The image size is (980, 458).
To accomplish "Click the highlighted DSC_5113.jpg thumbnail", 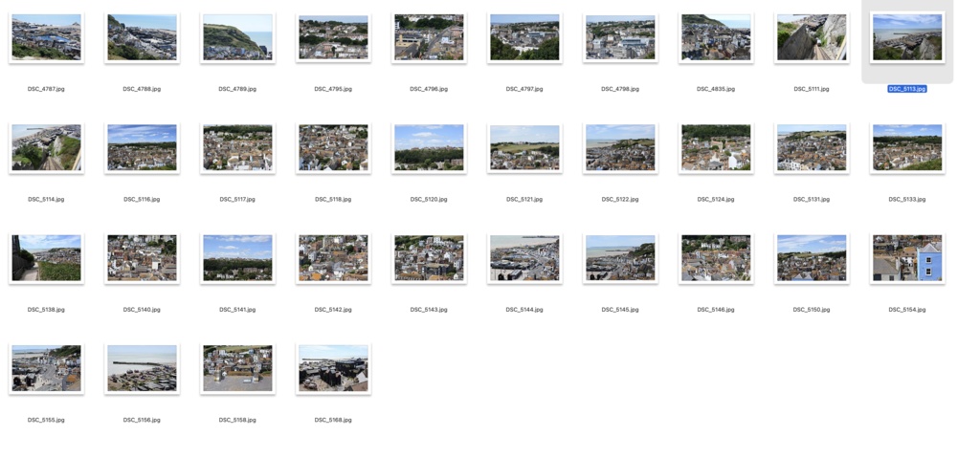I will (907, 37).
